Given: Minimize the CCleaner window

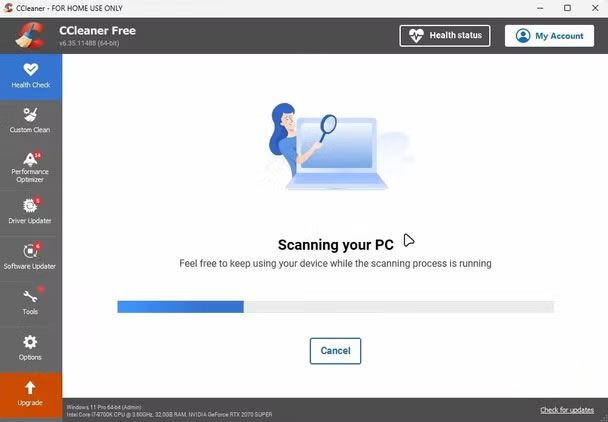Looking at the screenshot, I should point(540,8).
